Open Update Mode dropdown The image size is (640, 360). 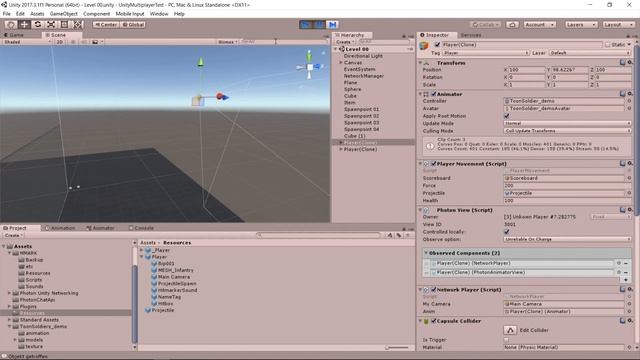(x=568, y=123)
